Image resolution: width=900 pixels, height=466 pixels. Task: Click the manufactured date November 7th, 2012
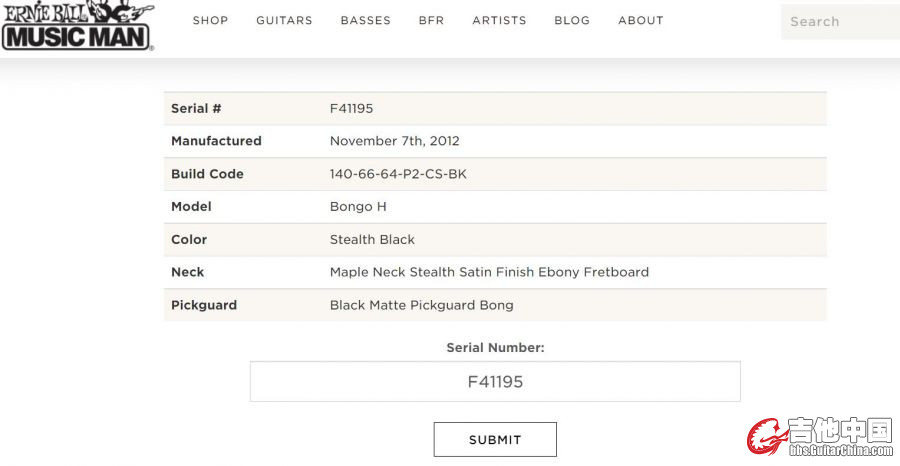(394, 141)
